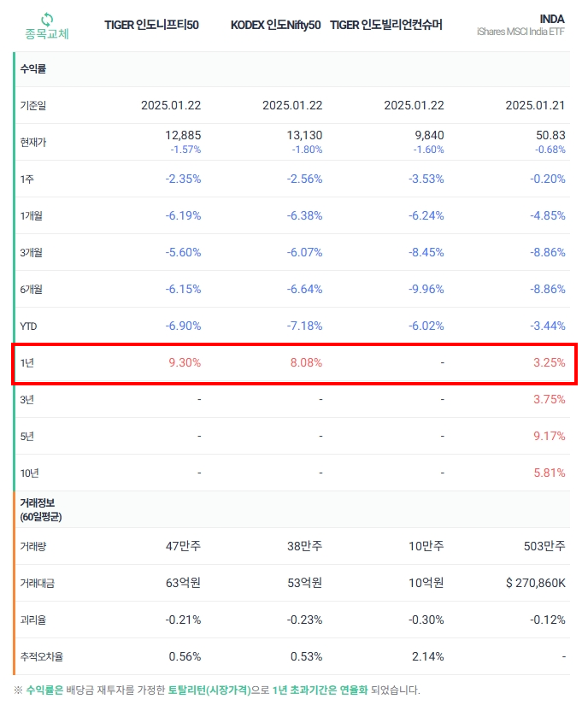Viewport: 588px width, 705px height.
Task: Select 3년 return 3.75%
Action: click(x=550, y=400)
